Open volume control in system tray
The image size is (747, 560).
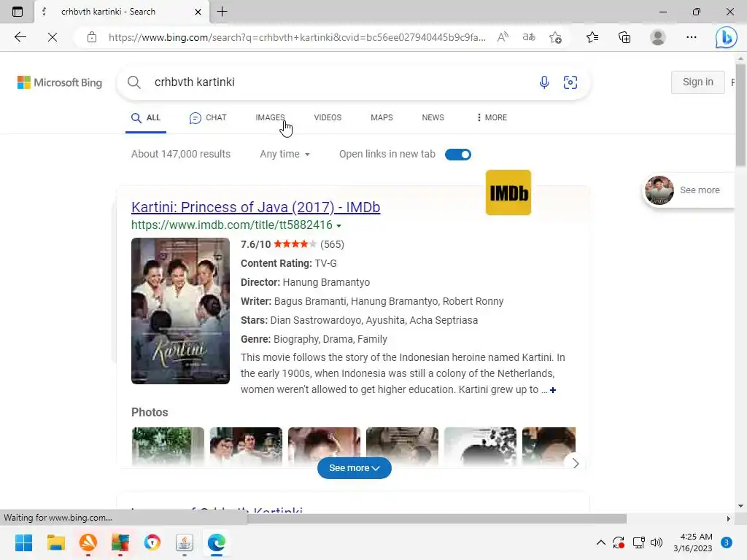[657, 542]
